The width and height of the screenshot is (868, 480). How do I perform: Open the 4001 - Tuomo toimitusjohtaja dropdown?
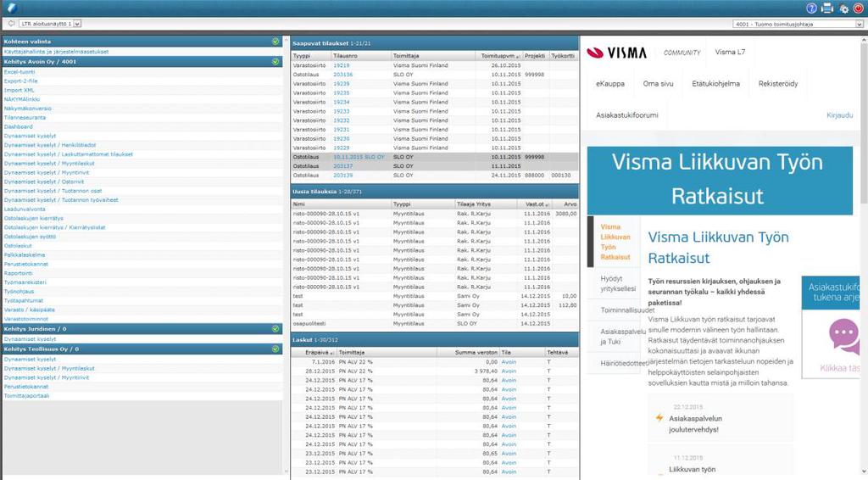(798, 24)
